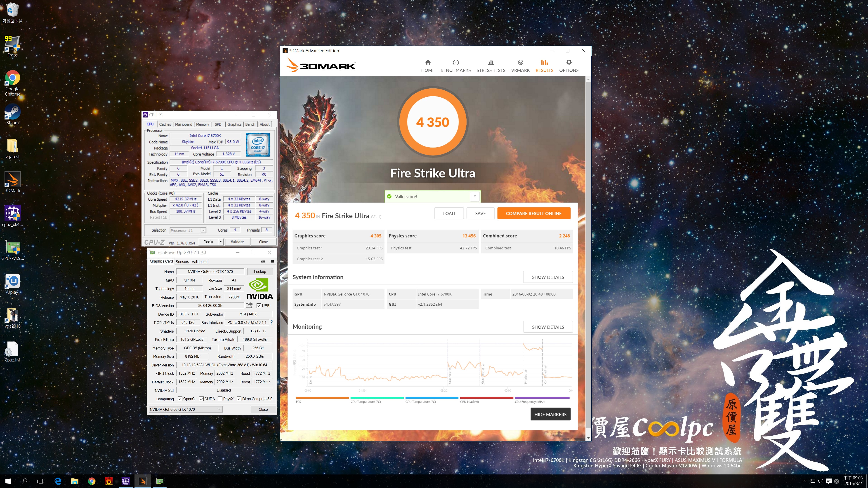Show details for System information

[548, 277]
